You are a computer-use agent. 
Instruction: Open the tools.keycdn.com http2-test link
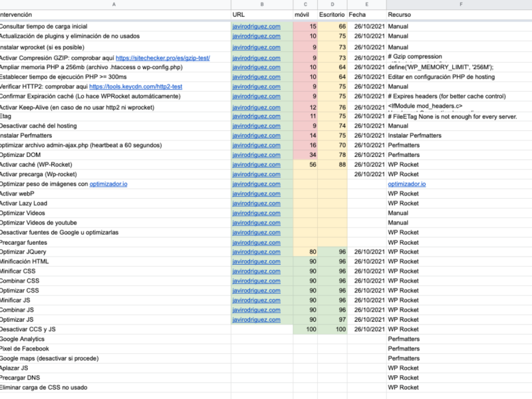(136, 86)
